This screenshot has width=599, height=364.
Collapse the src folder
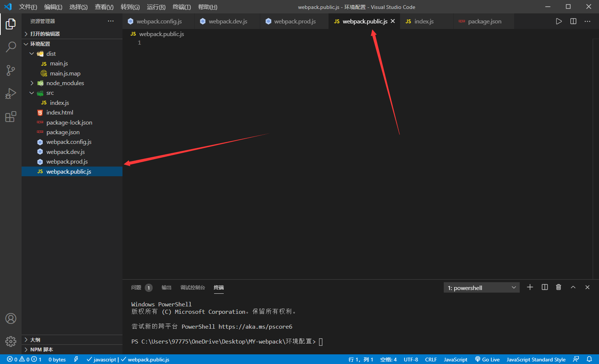pos(72,93)
